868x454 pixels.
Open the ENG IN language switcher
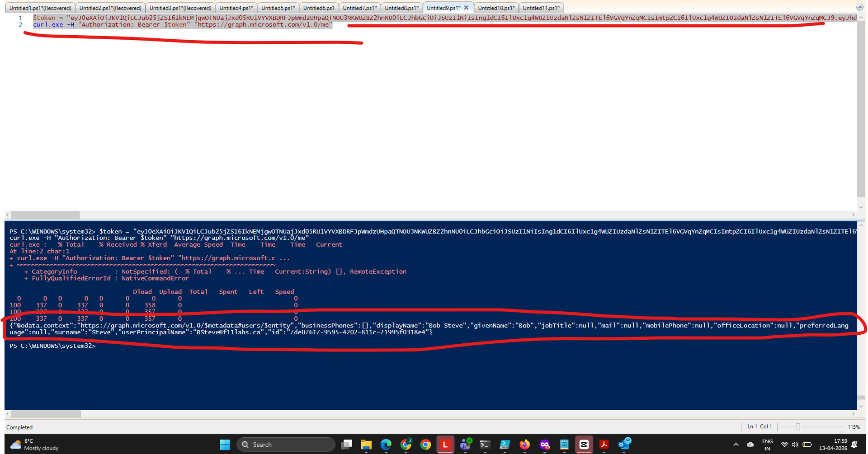[767, 445]
